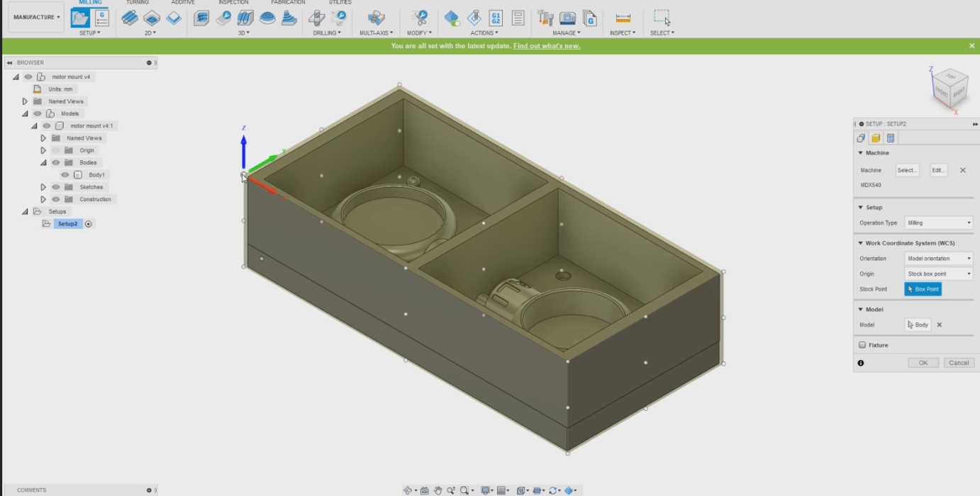Screen dimensions: 980x496
Task: Show the hidden Origin folder
Action: click(x=56, y=150)
